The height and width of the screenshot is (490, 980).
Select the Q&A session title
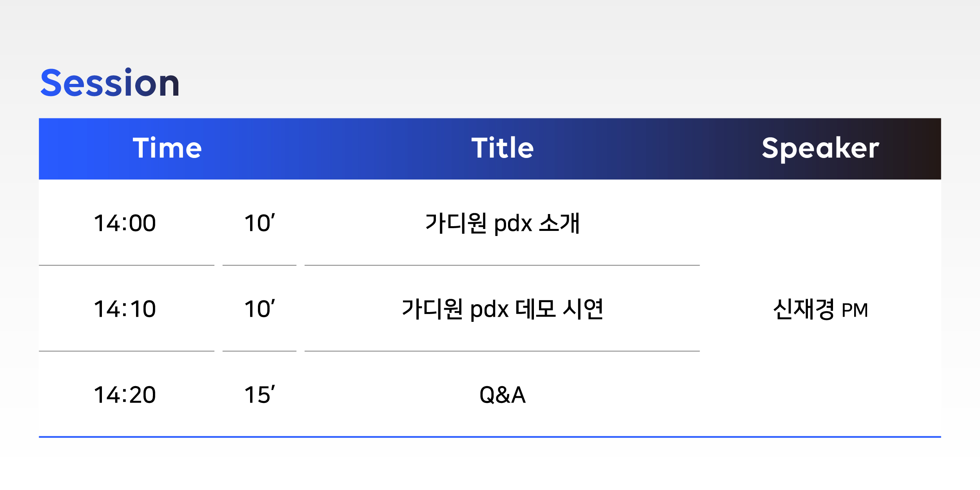(x=502, y=395)
